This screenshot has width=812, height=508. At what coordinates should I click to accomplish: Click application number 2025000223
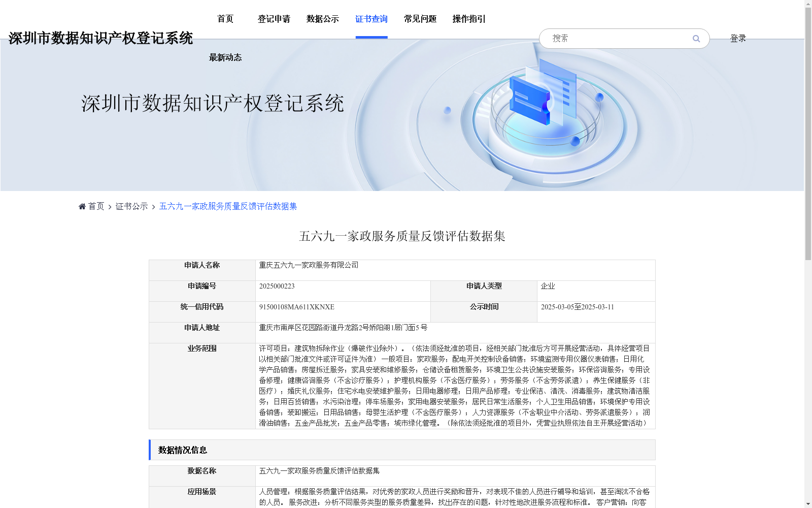(x=277, y=286)
